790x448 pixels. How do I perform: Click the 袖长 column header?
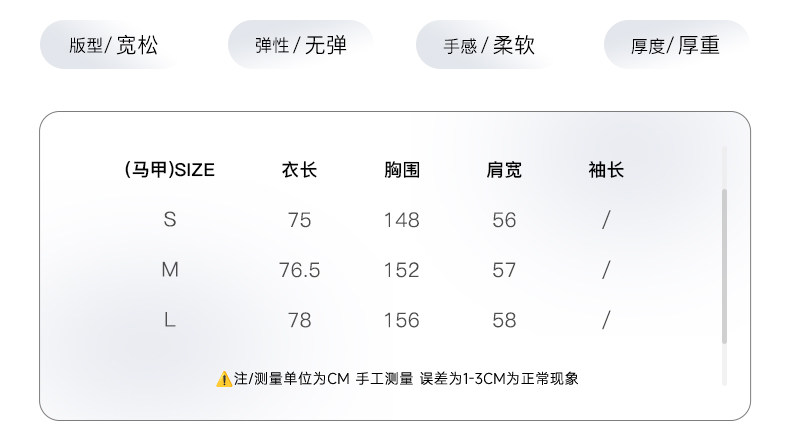click(x=606, y=170)
